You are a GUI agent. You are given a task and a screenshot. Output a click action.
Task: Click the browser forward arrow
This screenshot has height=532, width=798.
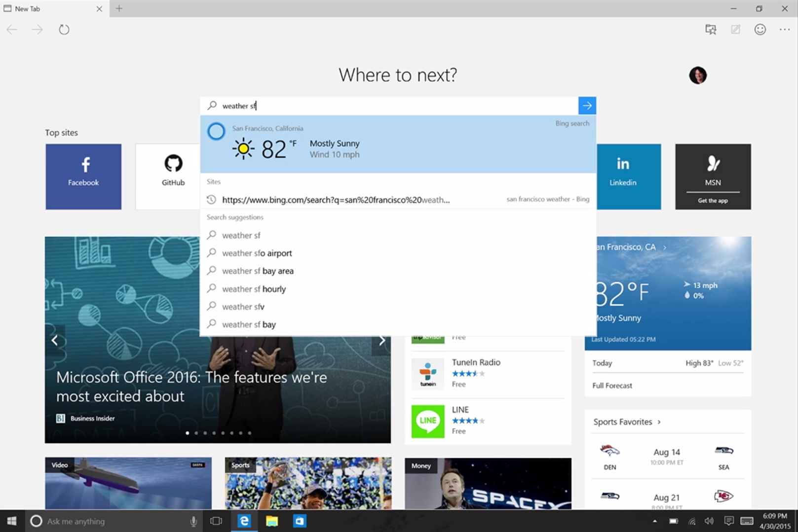coord(37,30)
